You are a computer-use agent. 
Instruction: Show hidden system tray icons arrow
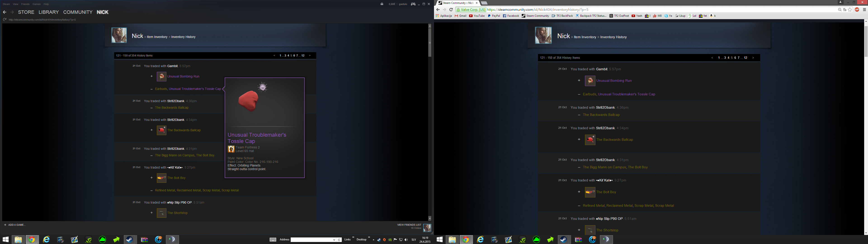click(373, 240)
